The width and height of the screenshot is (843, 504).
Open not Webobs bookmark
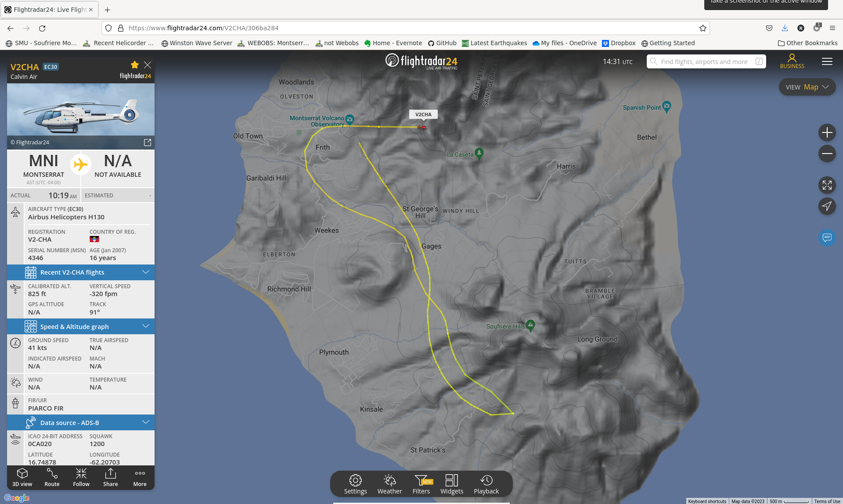(x=337, y=43)
